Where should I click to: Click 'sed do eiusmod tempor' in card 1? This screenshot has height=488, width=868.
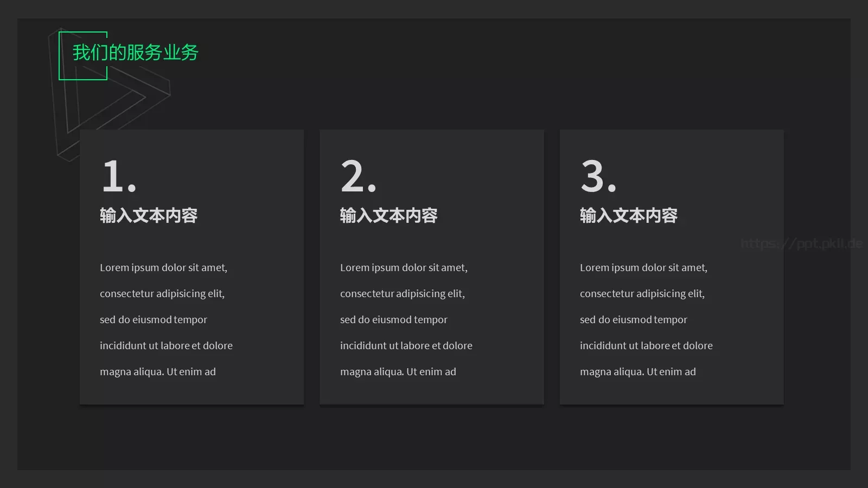[x=154, y=319]
